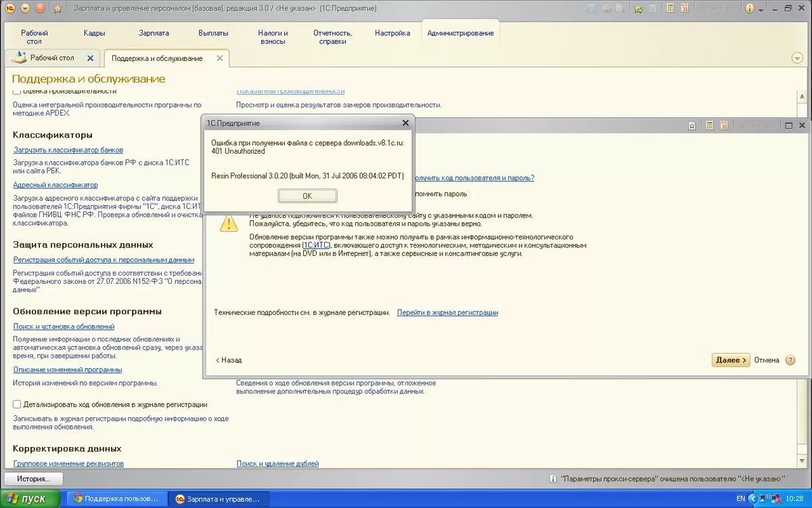
Task: Open the Выплаты section
Action: (x=213, y=33)
